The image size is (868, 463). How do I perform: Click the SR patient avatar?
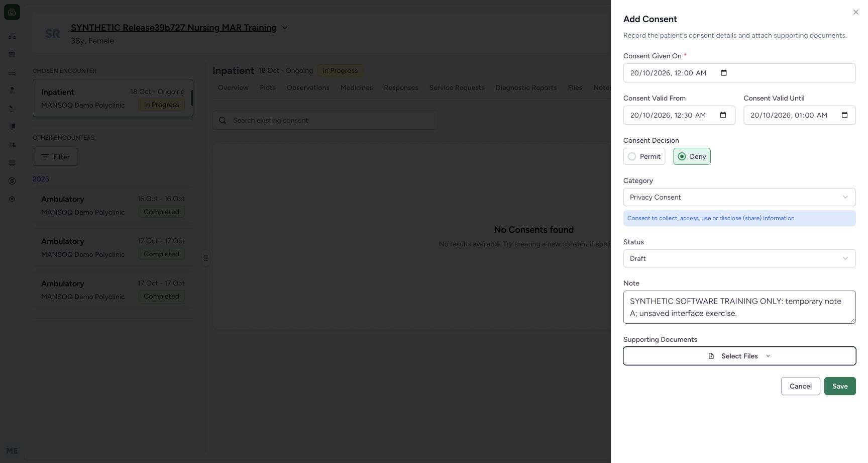coord(53,34)
